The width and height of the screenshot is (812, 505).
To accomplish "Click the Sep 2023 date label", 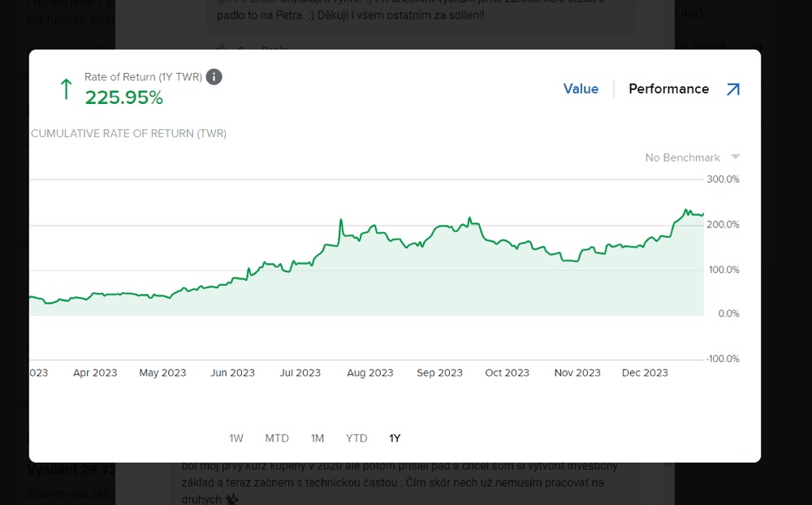I will tap(439, 373).
